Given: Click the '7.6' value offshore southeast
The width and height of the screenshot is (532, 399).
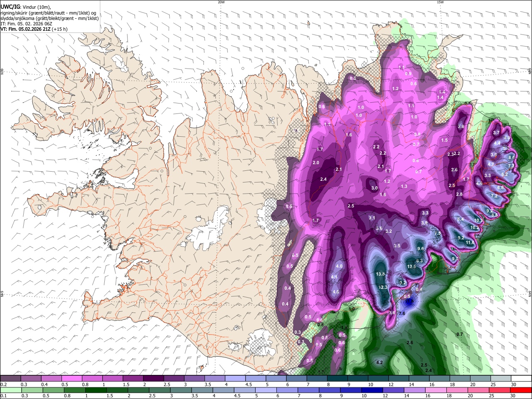Looking at the screenshot, I should [402, 313].
